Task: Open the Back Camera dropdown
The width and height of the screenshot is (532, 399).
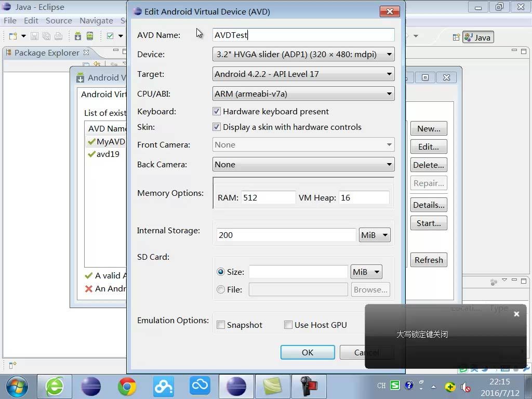Action: pyautogui.click(x=303, y=165)
